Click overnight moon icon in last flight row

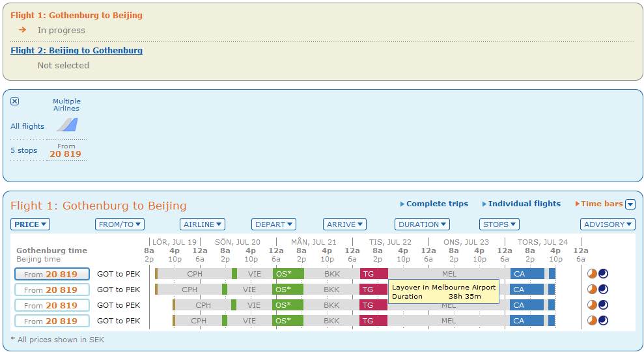(x=603, y=321)
